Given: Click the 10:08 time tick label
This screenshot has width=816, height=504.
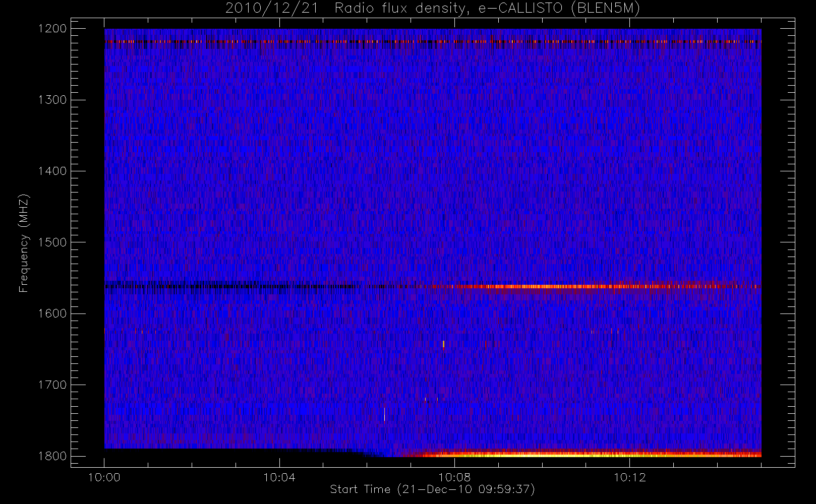Looking at the screenshot, I should click(454, 477).
